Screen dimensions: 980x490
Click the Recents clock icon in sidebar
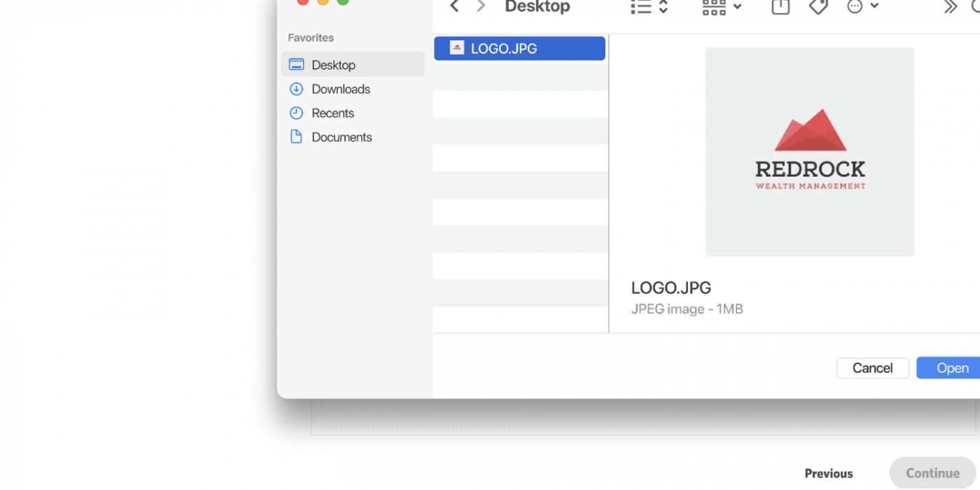click(297, 113)
